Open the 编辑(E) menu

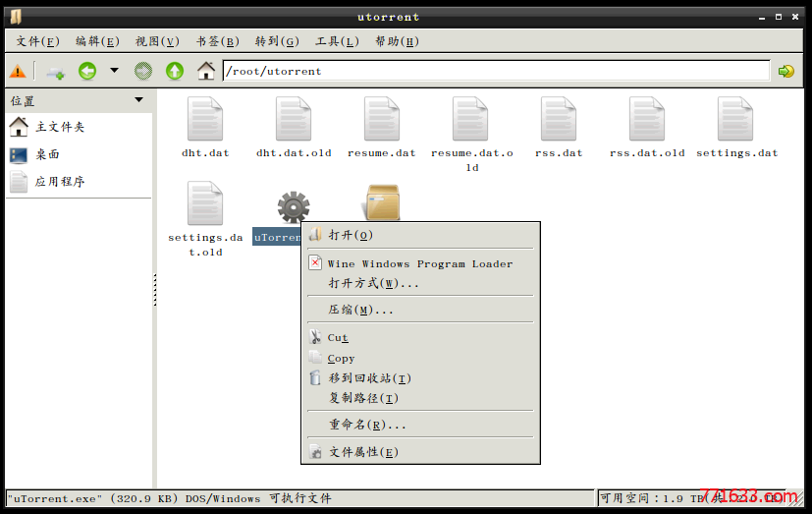point(97,41)
